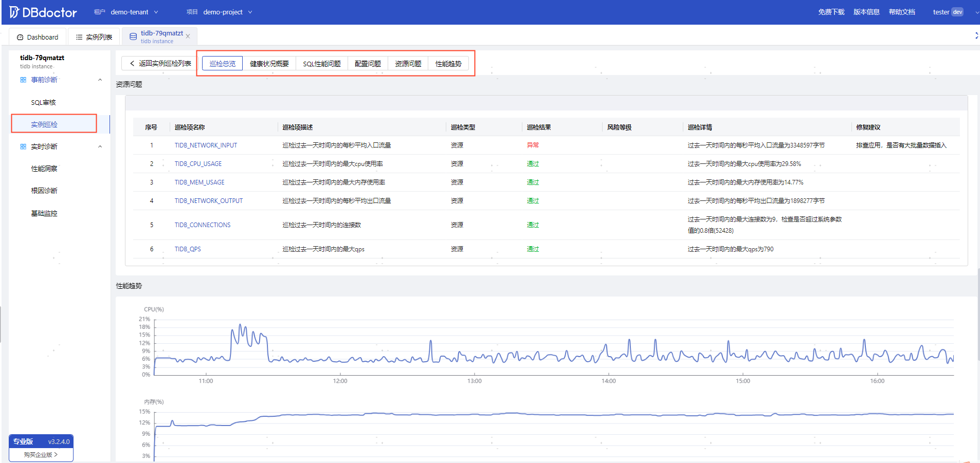Go back via 返回实例巡检列表 button
Image resolution: width=980 pixels, height=463 pixels.
160,63
